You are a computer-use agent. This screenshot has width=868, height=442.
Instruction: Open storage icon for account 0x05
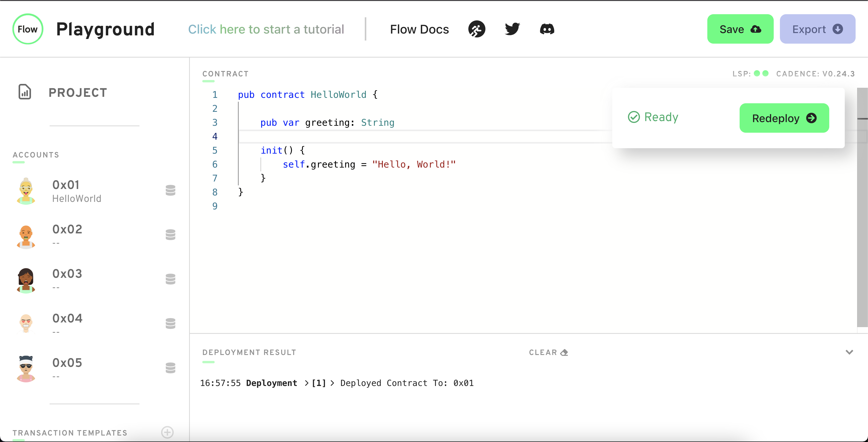pos(171,368)
